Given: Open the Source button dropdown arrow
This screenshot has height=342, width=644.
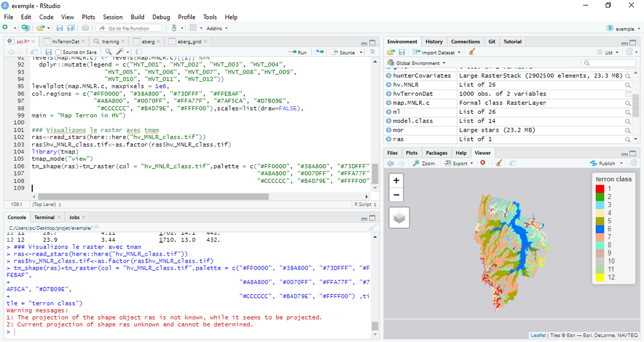Looking at the screenshot, I should [361, 52].
